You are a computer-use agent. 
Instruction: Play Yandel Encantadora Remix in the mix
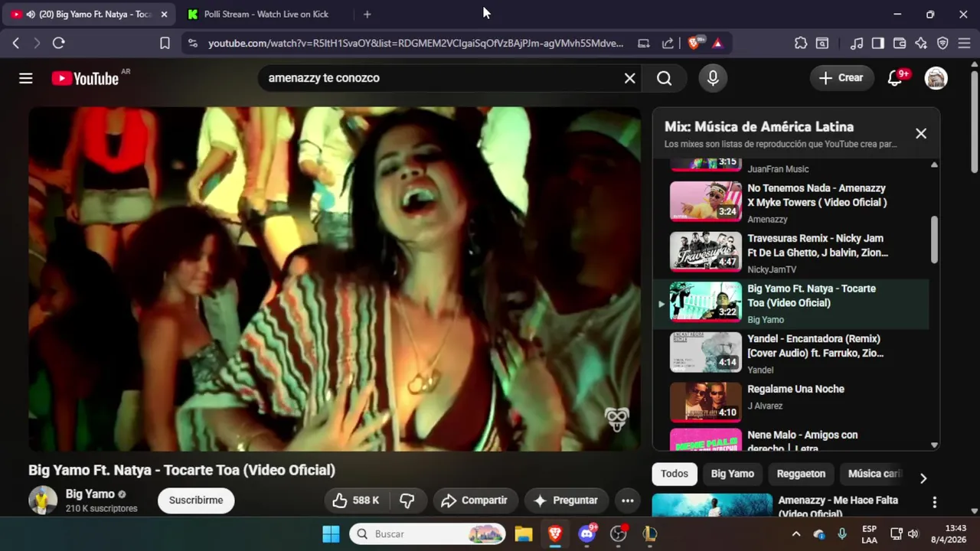pos(792,353)
